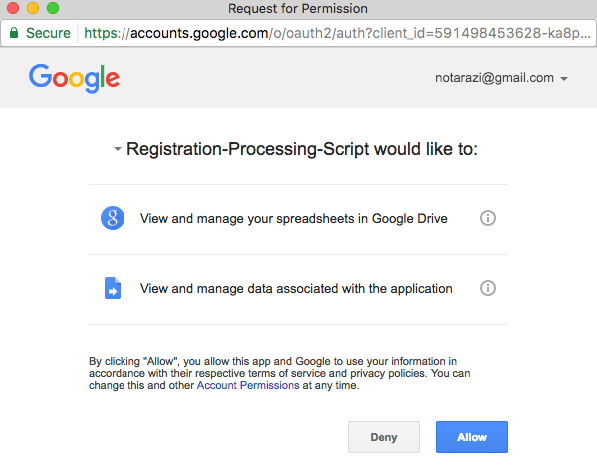The image size is (597, 469).
Task: Maximize the window with the green button
Action: coord(53,8)
